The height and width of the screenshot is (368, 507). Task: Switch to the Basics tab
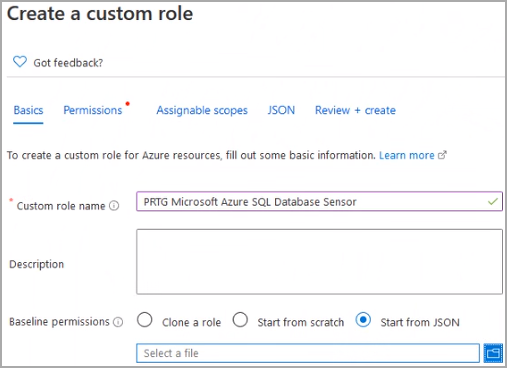pyautogui.click(x=28, y=110)
